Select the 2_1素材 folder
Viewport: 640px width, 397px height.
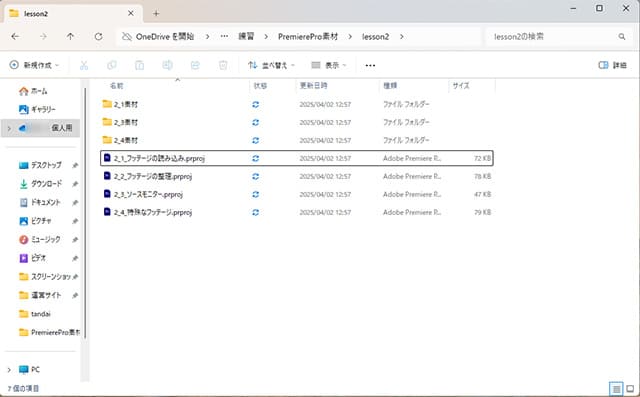(x=297, y=104)
